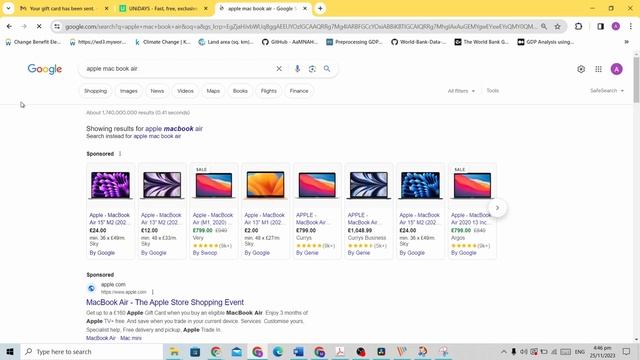The height and width of the screenshot is (360, 640).
Task: Open GitHub AaMNAH bookmark
Action: coord(290,42)
